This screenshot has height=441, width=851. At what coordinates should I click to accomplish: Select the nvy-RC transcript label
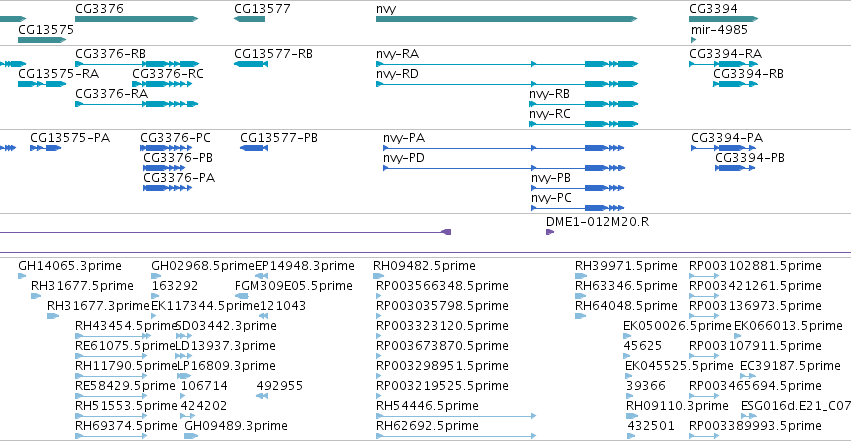click(550, 114)
